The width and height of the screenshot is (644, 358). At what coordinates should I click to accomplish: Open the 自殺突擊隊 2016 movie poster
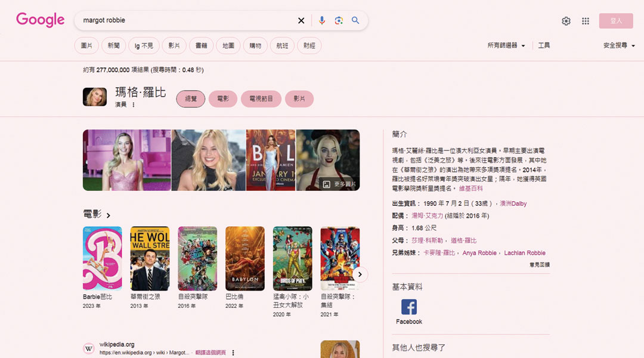[x=197, y=258]
